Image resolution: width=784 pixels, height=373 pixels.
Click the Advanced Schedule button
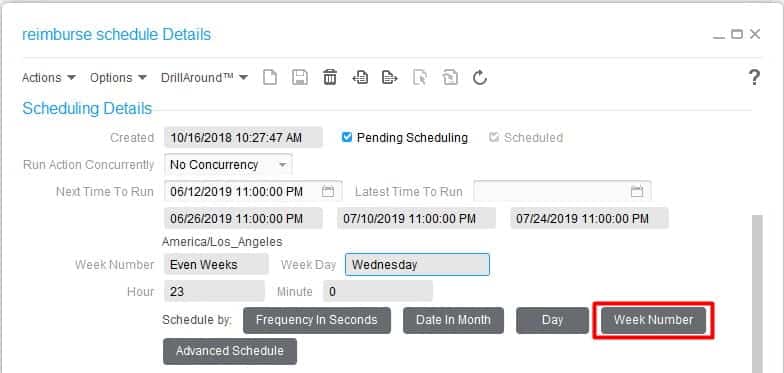[230, 351]
